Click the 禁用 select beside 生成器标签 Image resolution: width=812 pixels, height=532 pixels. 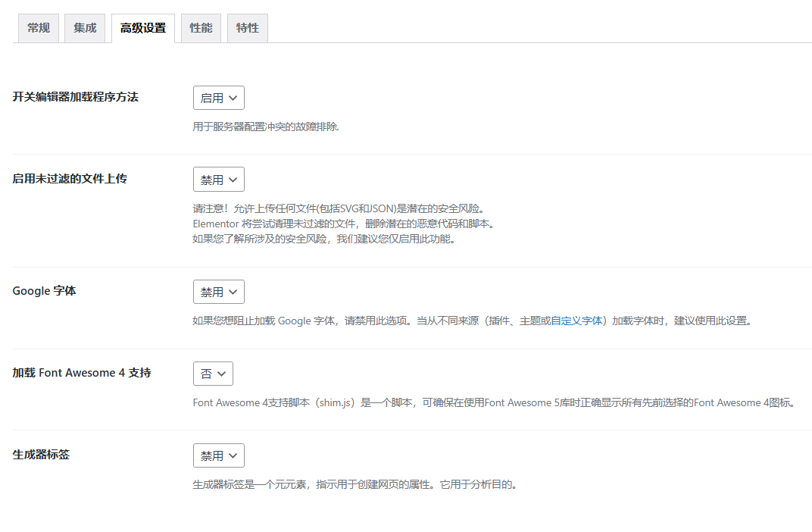tap(218, 455)
